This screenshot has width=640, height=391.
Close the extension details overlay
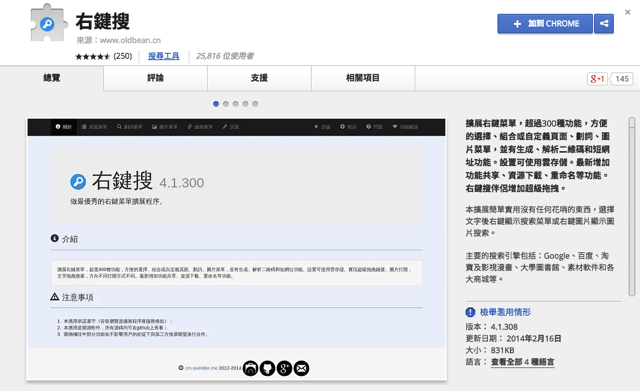628,12
